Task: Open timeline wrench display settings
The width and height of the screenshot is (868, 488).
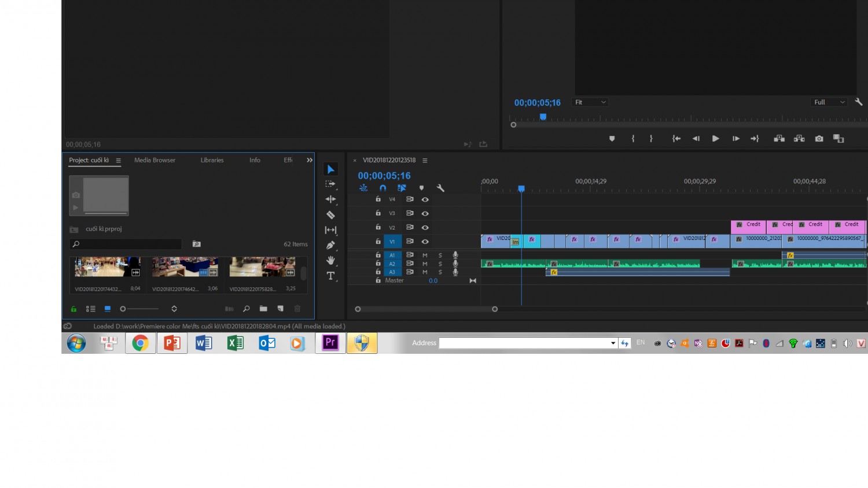Action: tap(440, 188)
